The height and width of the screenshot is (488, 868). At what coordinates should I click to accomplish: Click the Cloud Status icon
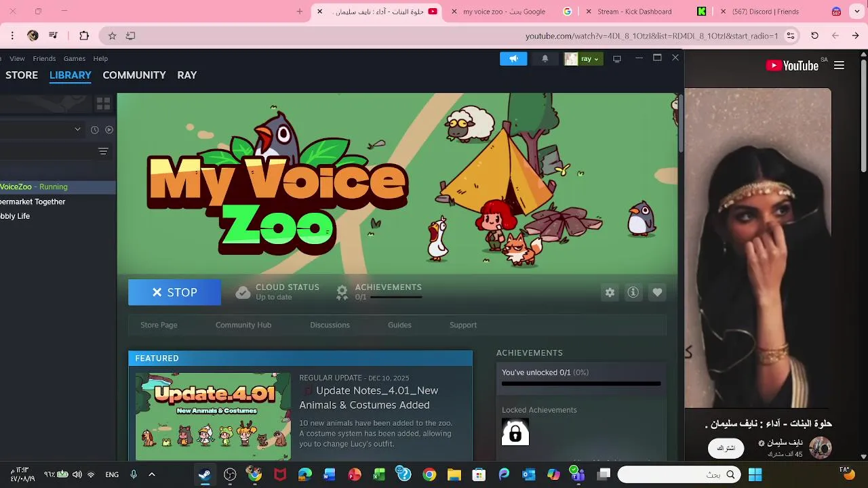click(x=243, y=292)
